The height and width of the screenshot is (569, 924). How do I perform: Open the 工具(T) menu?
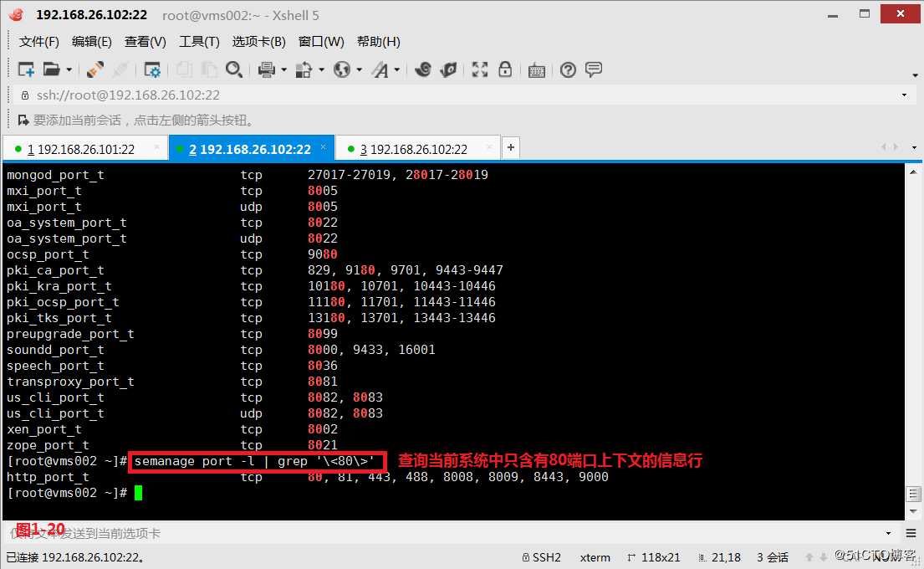[199, 41]
